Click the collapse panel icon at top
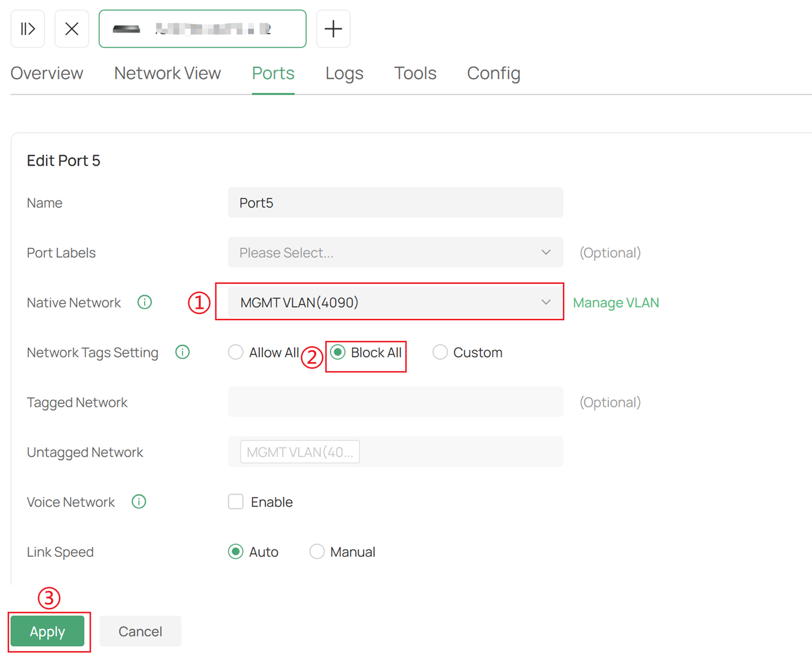Screen dimensions: 812x654 [x=28, y=29]
